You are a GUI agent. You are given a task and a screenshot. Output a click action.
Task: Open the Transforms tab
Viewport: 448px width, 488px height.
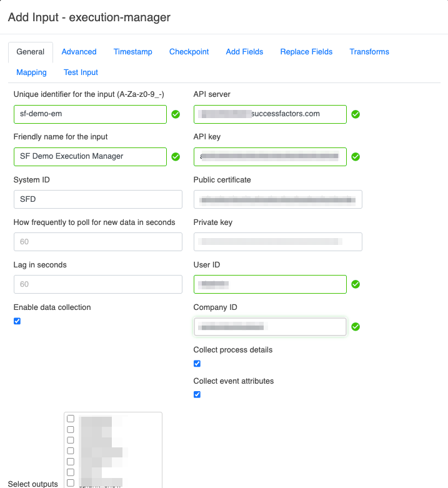point(369,52)
